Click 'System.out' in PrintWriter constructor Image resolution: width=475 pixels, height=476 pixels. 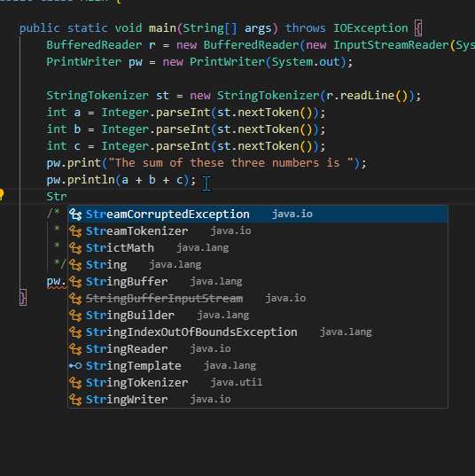pyautogui.click(x=306, y=62)
